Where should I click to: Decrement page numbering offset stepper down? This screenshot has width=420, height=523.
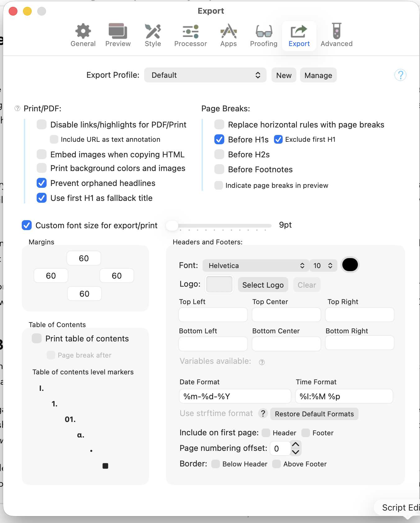(x=296, y=452)
